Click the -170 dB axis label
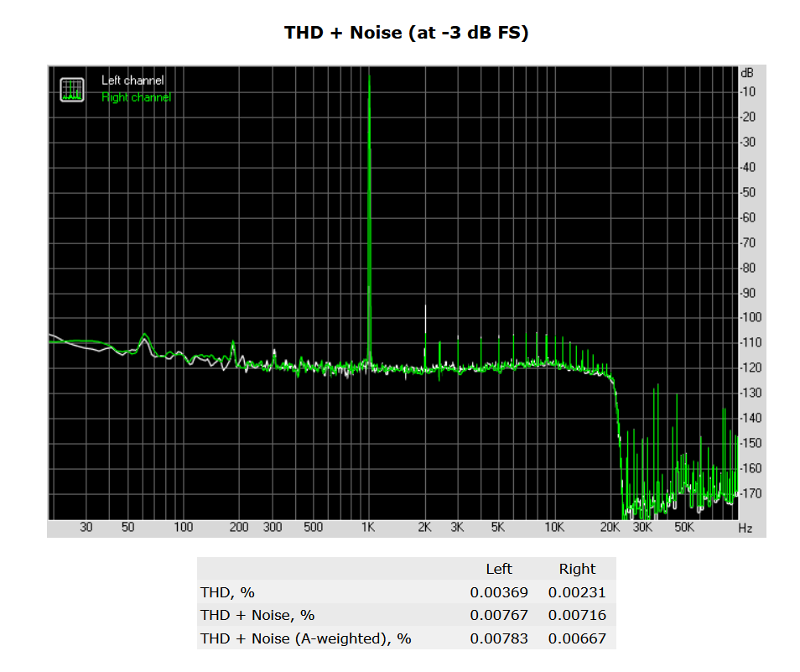The image size is (800, 672). [751, 493]
